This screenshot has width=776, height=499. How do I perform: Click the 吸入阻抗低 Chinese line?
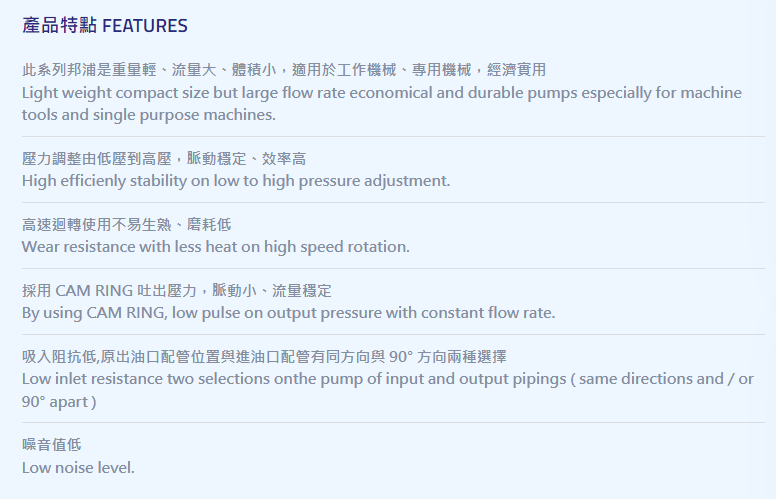pos(264,356)
